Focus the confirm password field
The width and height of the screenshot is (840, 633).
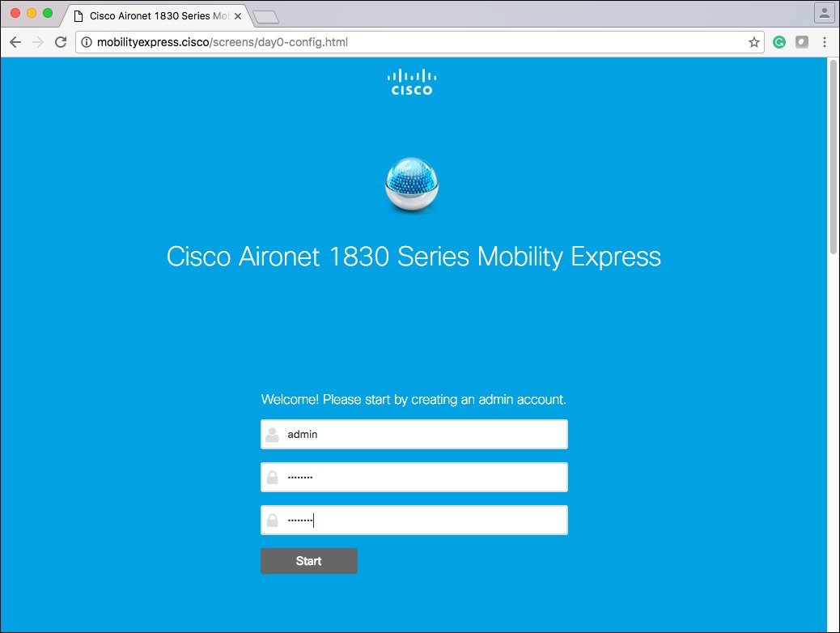click(x=414, y=520)
